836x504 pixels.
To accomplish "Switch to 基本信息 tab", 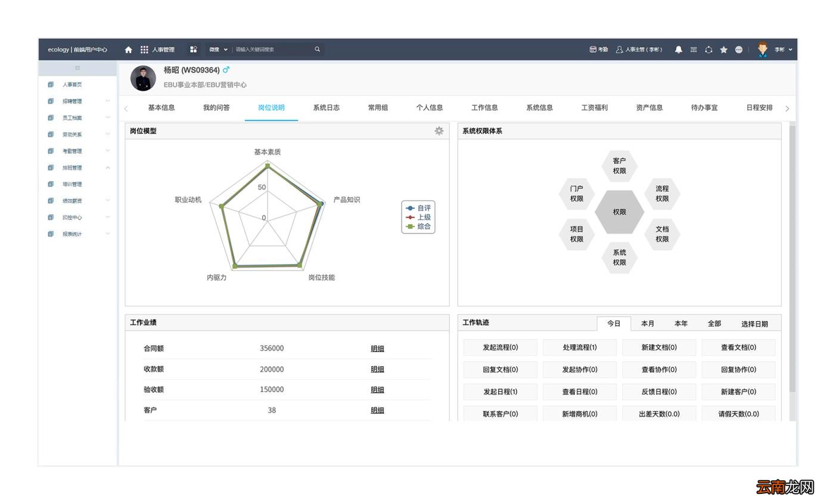I will coord(161,108).
